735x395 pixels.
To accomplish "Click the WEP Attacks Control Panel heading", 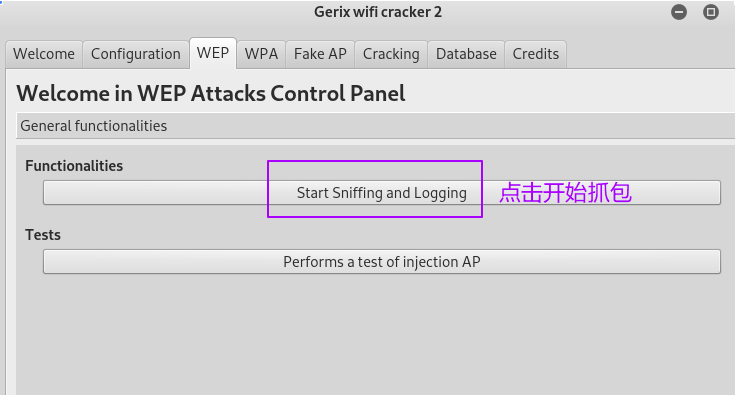I will 211,93.
